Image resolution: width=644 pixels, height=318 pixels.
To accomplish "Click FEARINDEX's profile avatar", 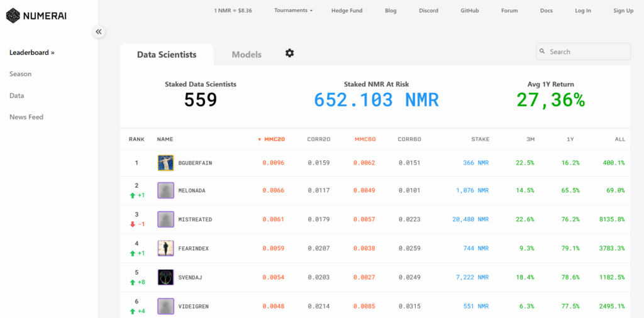I will coord(165,248).
